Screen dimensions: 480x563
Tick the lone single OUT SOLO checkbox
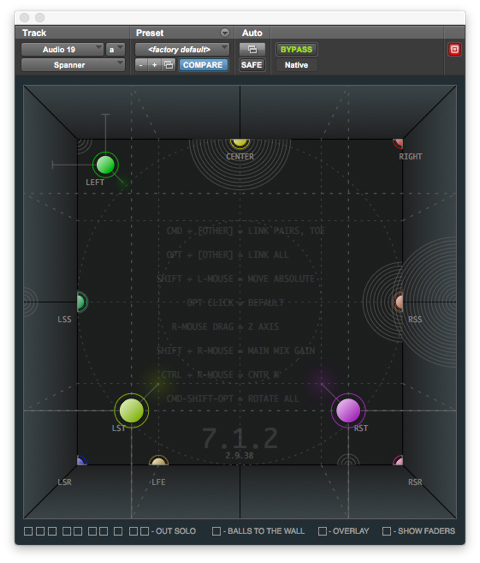pyautogui.click(x=118, y=531)
